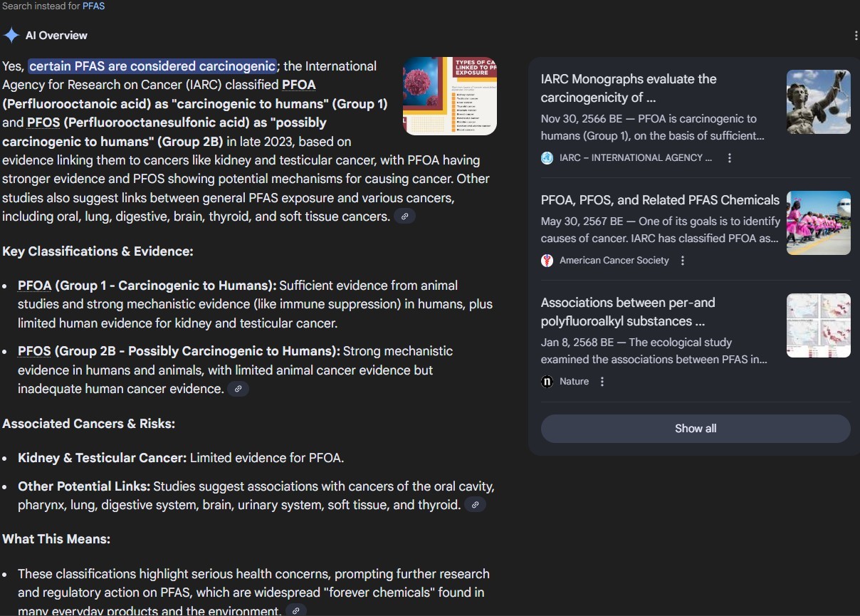Click the cancer types infographic thumbnail
The height and width of the screenshot is (616, 860).
tap(450, 96)
